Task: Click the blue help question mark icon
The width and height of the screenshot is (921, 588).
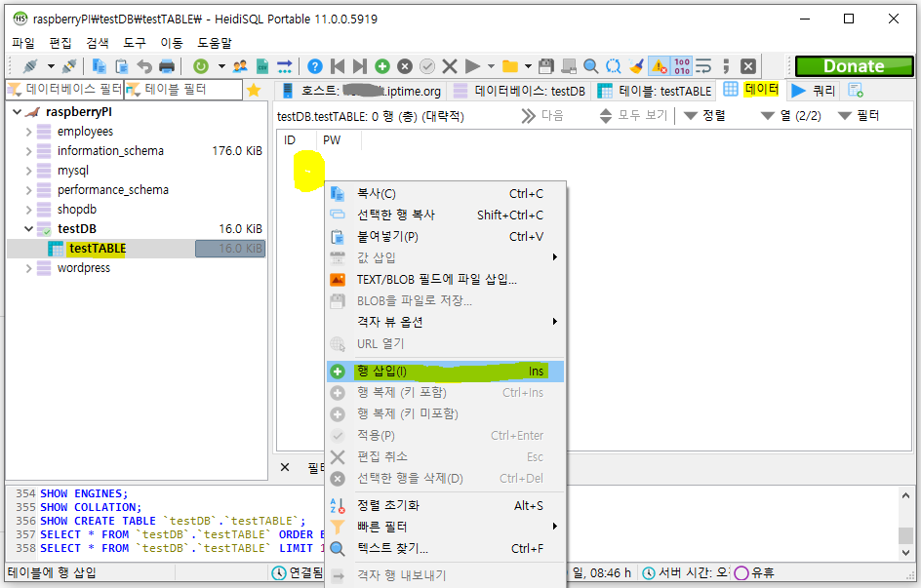Action: click(x=315, y=66)
